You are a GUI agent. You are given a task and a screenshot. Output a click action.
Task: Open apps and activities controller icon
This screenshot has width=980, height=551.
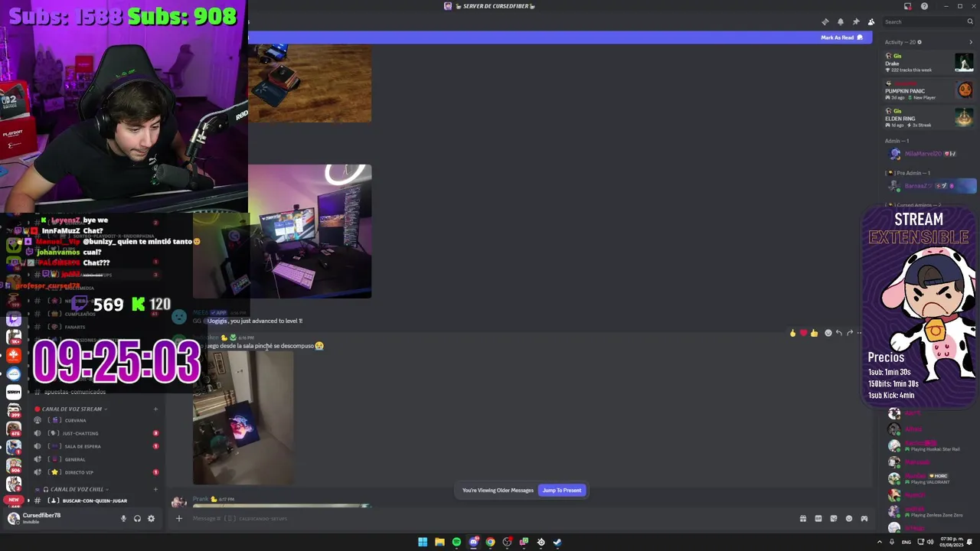(864, 518)
